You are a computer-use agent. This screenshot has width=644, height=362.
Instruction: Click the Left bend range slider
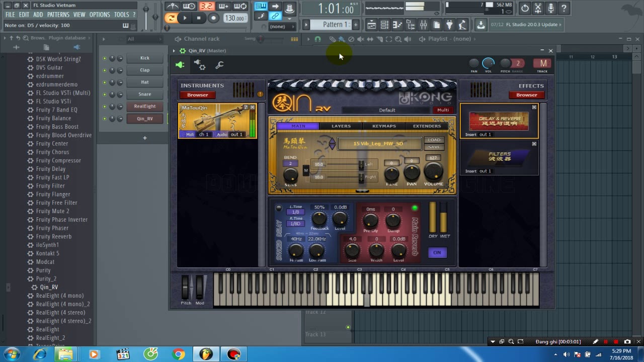[x=344, y=164]
